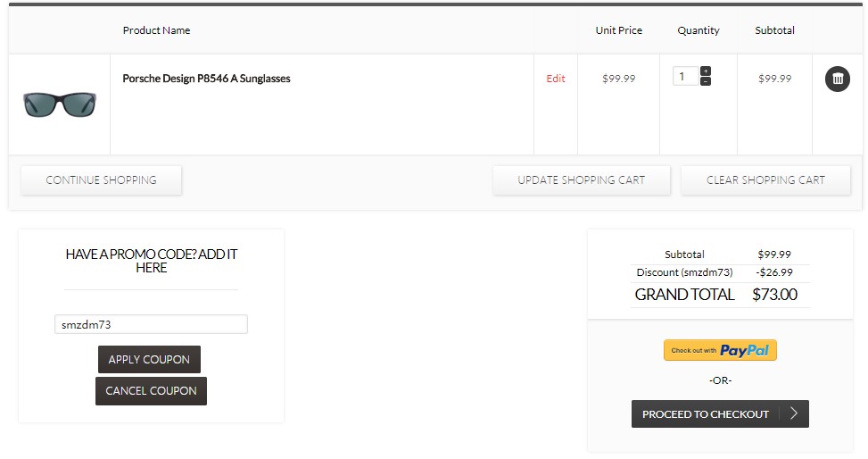Viewport: 868px width, 459px height.
Task: Click the Grand Total amount $73.00
Action: tap(774, 295)
